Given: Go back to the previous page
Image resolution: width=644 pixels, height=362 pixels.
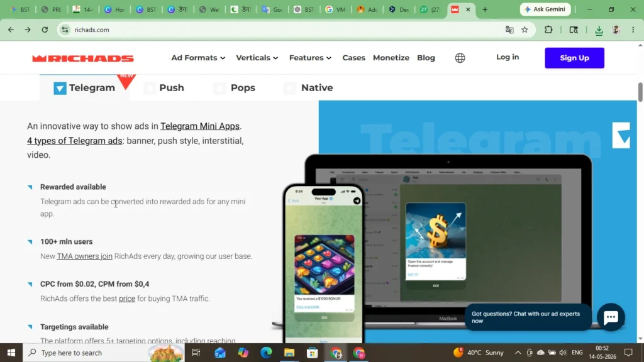Looking at the screenshot, I should tap(11, 30).
